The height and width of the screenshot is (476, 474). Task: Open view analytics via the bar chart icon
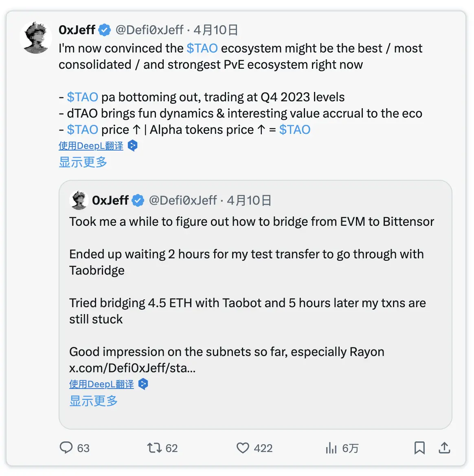(x=331, y=448)
